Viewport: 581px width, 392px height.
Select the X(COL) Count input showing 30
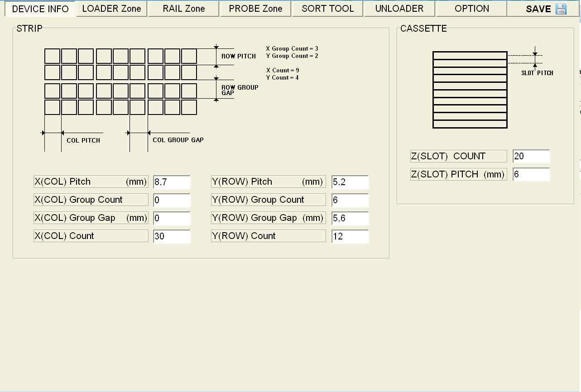[172, 236]
